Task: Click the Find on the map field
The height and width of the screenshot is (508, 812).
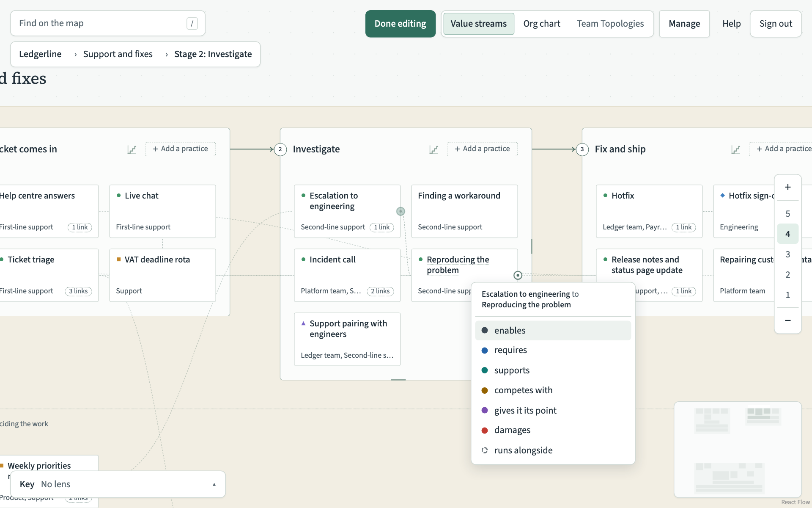Action: pyautogui.click(x=107, y=23)
